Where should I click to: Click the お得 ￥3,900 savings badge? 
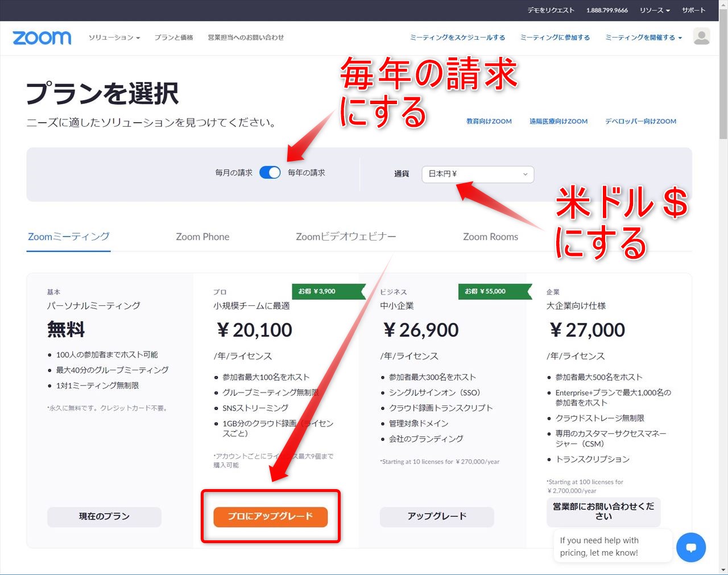(329, 291)
